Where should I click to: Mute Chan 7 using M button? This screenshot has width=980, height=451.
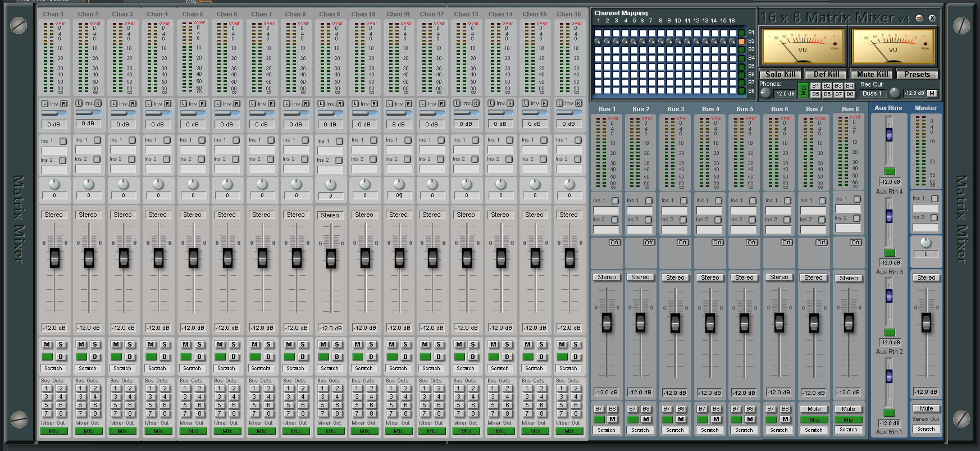click(254, 344)
